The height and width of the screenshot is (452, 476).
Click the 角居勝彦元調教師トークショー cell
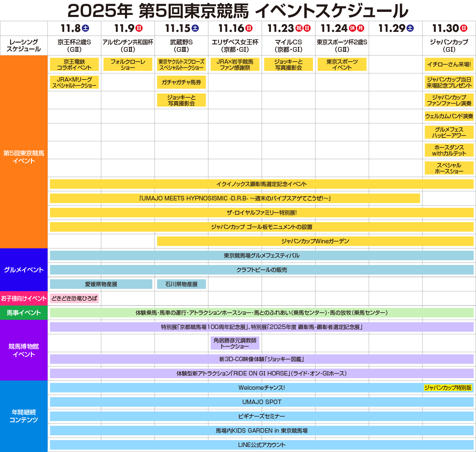pos(235,343)
